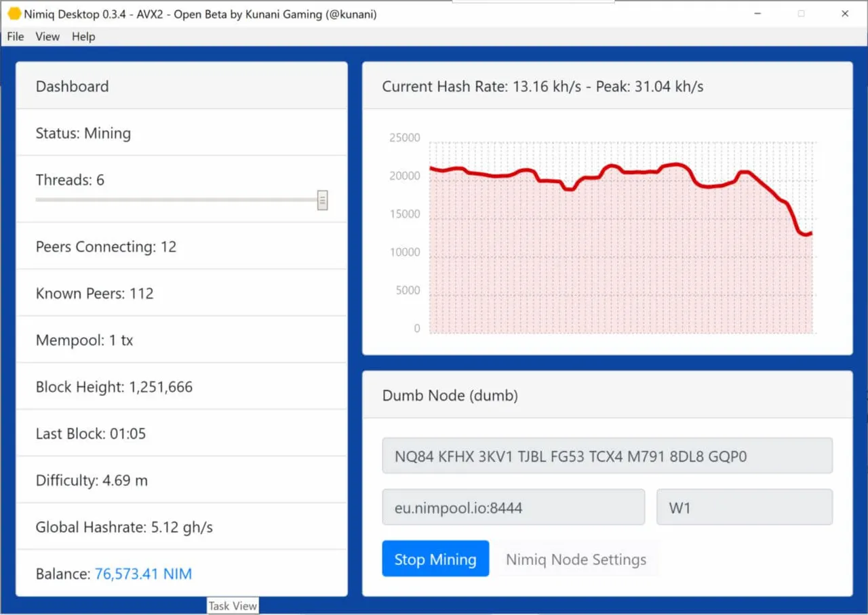The height and width of the screenshot is (615, 868).
Task: Click the Threads slider handle
Action: tap(323, 200)
